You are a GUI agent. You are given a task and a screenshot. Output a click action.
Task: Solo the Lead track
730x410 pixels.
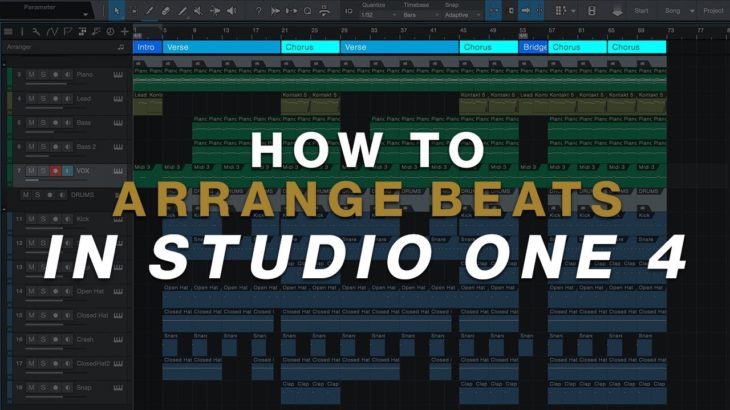(x=43, y=99)
